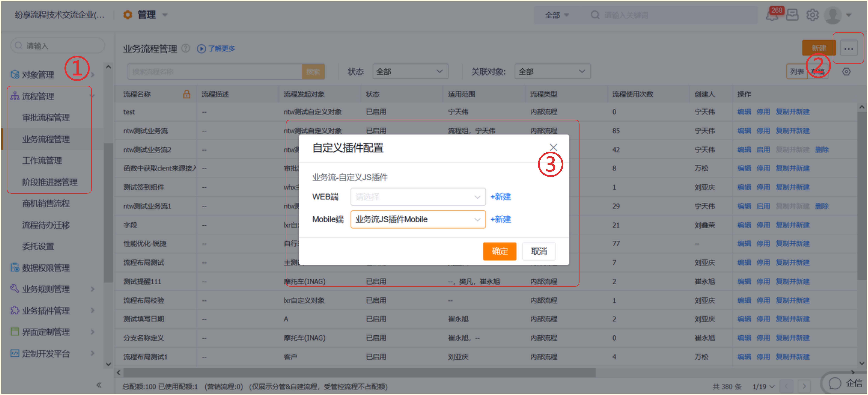This screenshot has width=868, height=395.
Task: Click the play icon next to 了解更多
Action: click(201, 49)
